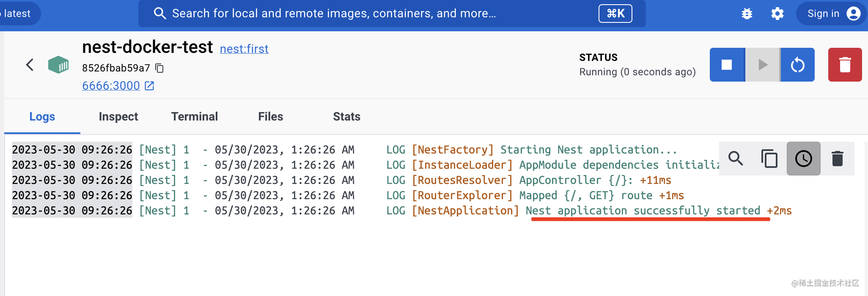Open the Terminal tab
The width and height of the screenshot is (868, 296).
(195, 117)
